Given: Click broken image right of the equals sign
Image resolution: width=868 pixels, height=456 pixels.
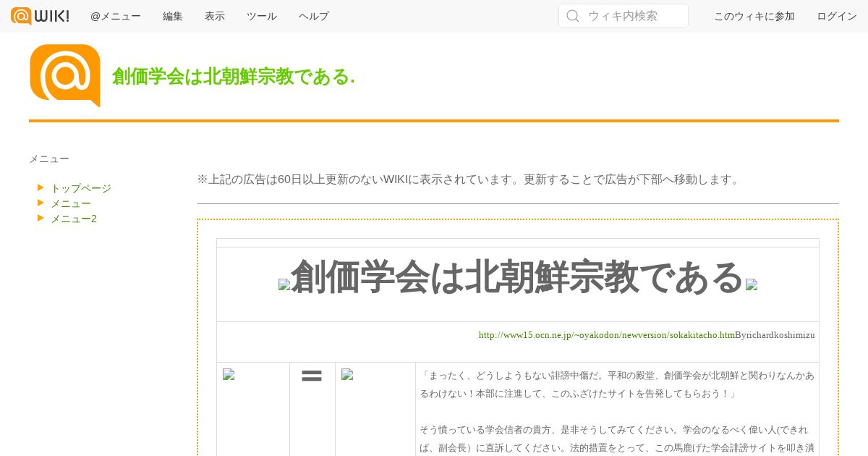Looking at the screenshot, I should (x=347, y=374).
